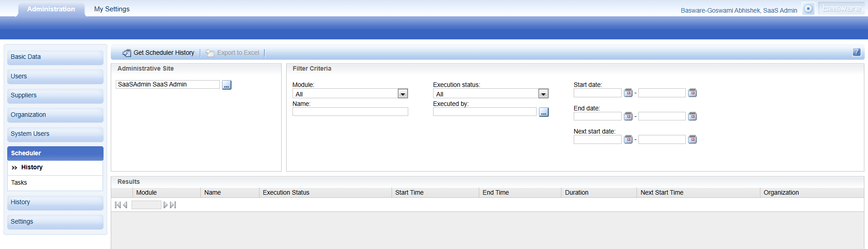Expand the Scheduler sidebar section
This screenshot has height=249, width=868.
[55, 153]
